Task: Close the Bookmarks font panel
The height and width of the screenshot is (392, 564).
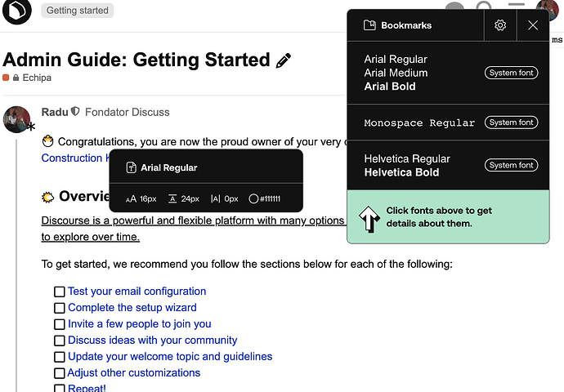Action: [533, 25]
